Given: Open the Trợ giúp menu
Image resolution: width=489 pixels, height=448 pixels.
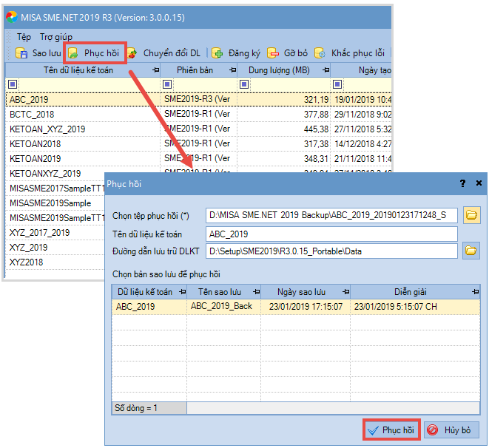Looking at the screenshot, I should pyautogui.click(x=56, y=37).
